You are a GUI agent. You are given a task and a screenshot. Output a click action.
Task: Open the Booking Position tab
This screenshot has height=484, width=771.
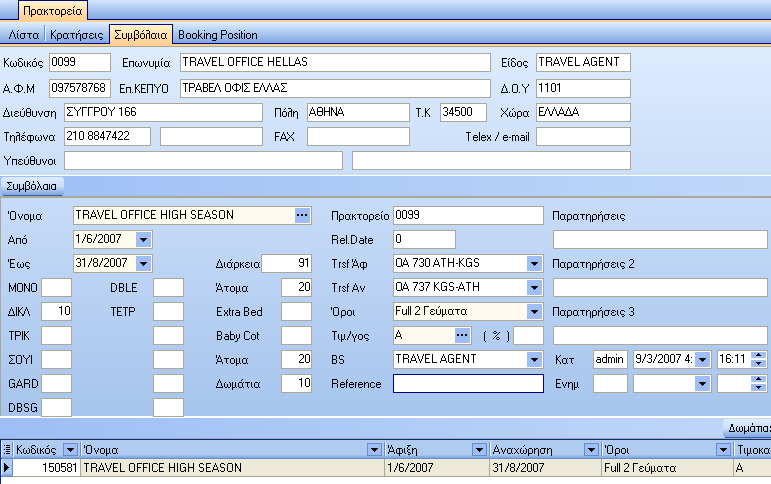click(218, 35)
